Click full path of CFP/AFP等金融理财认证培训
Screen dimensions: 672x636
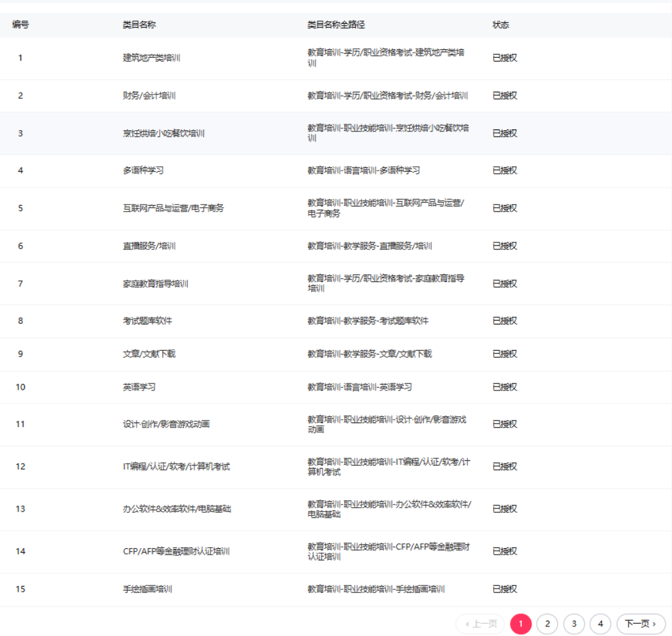click(x=389, y=551)
